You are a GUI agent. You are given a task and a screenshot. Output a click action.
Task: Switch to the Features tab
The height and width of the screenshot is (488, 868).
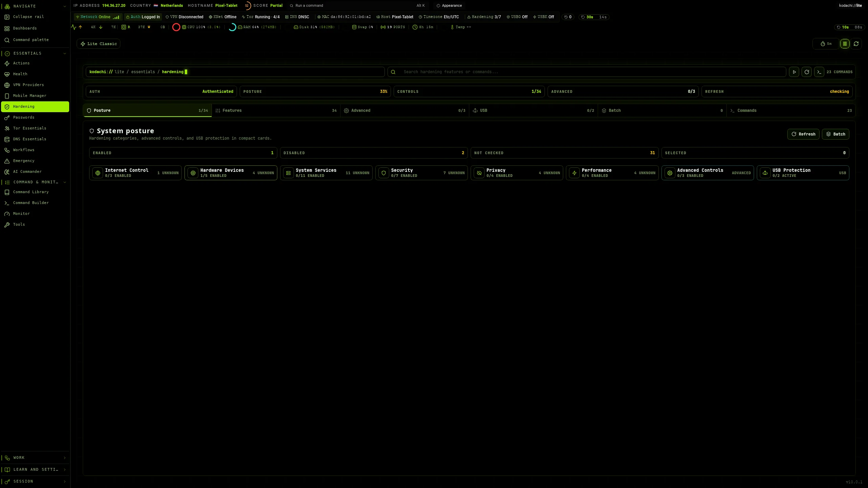pyautogui.click(x=276, y=110)
